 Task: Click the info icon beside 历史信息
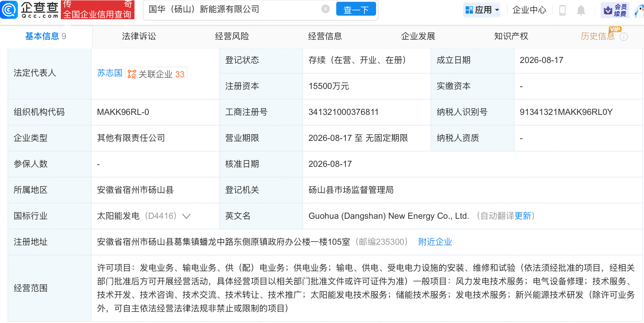pyautogui.click(x=624, y=37)
